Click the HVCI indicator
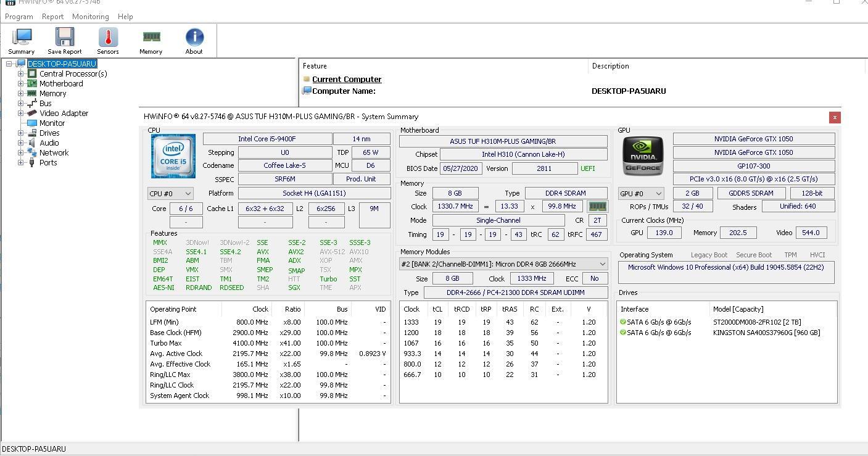Screen dimensions: 868x456 (x=817, y=255)
